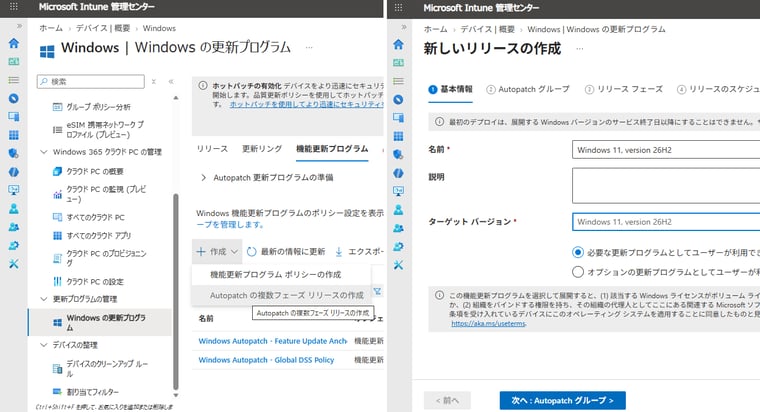This screenshot has width=760, height=412.
Task: Expand left window sidebar with » icon
Action: coord(19,26)
